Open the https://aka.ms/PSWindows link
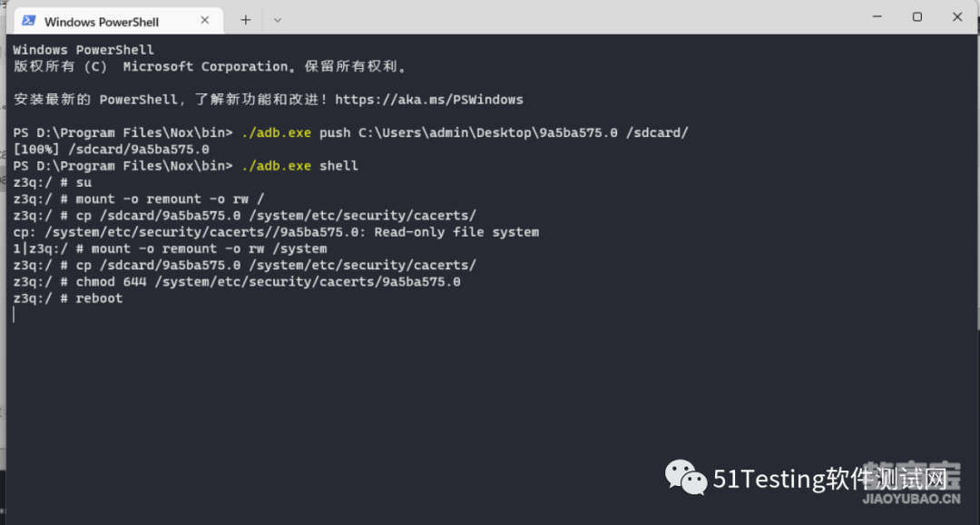 pyautogui.click(x=428, y=100)
